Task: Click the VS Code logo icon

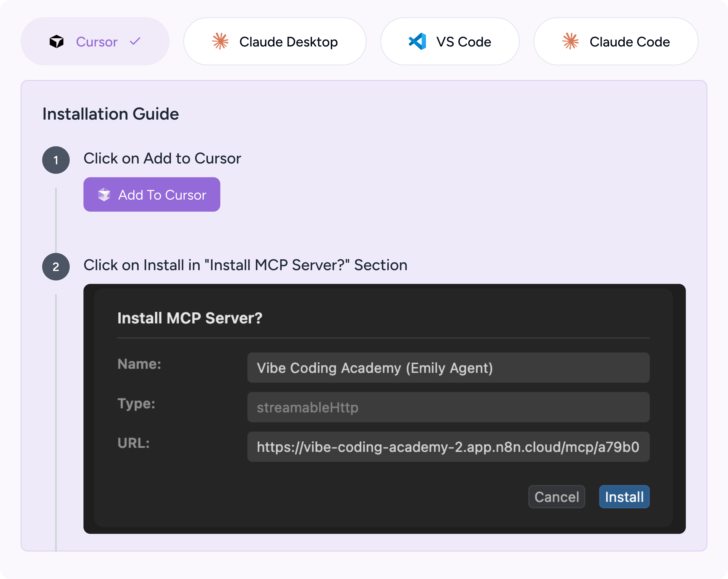Action: pyautogui.click(x=417, y=41)
